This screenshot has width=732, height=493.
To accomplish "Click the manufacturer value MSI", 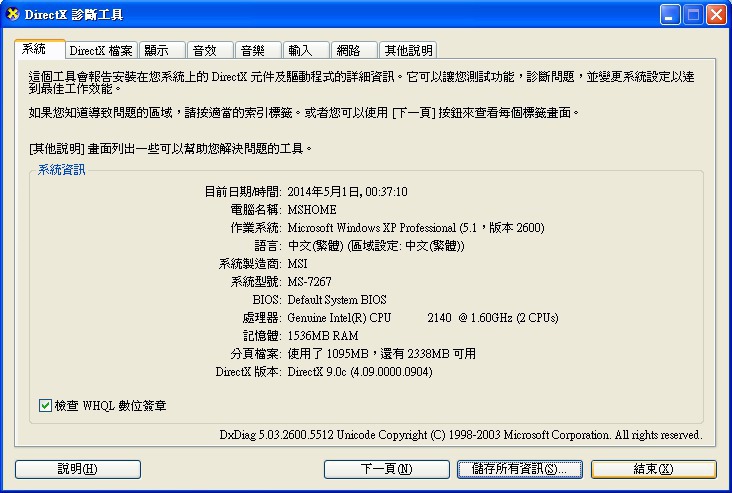I will pos(297,264).
